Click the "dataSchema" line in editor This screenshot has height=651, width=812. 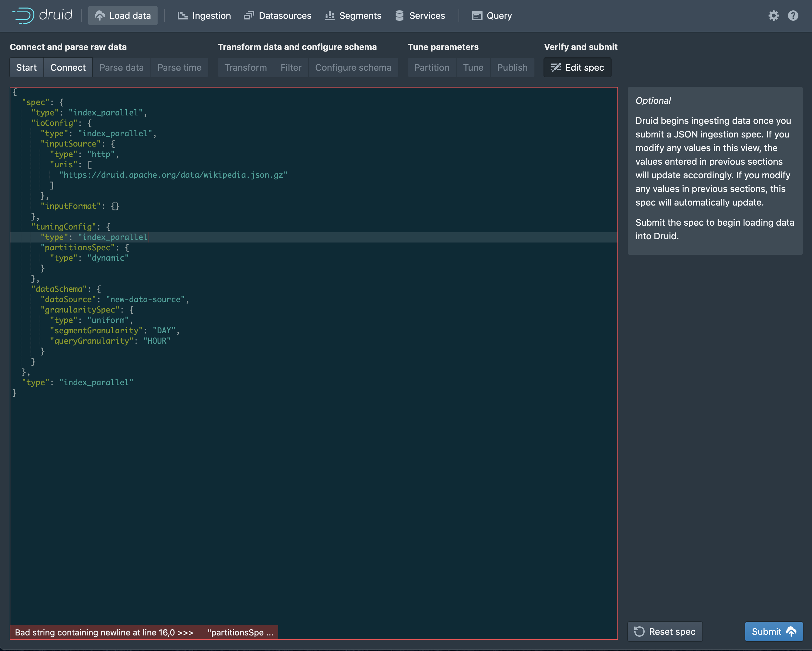point(66,289)
